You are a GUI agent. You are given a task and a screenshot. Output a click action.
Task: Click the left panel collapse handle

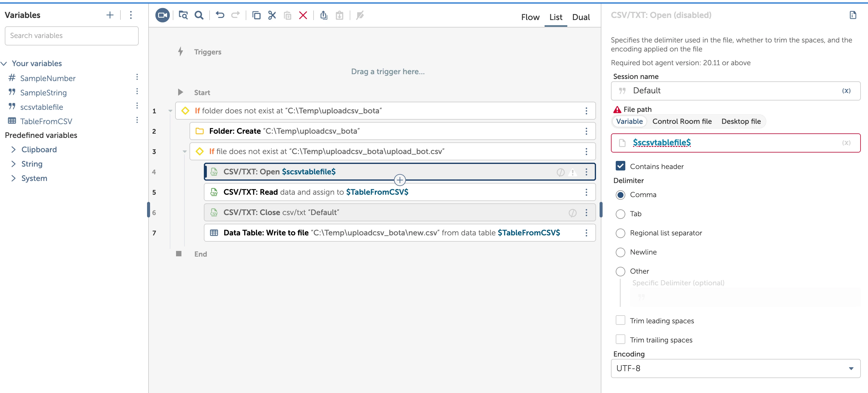(148, 210)
